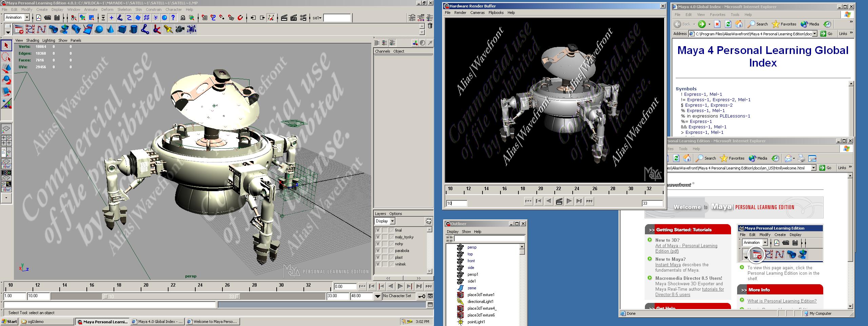Click the blue cylinder shelf icon
868x326 pixels.
click(134, 30)
